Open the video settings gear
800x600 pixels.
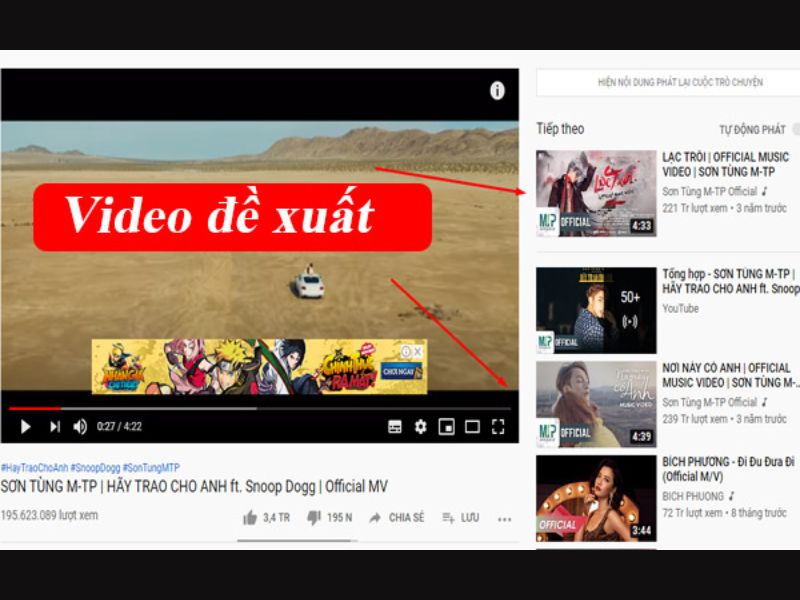(420, 427)
